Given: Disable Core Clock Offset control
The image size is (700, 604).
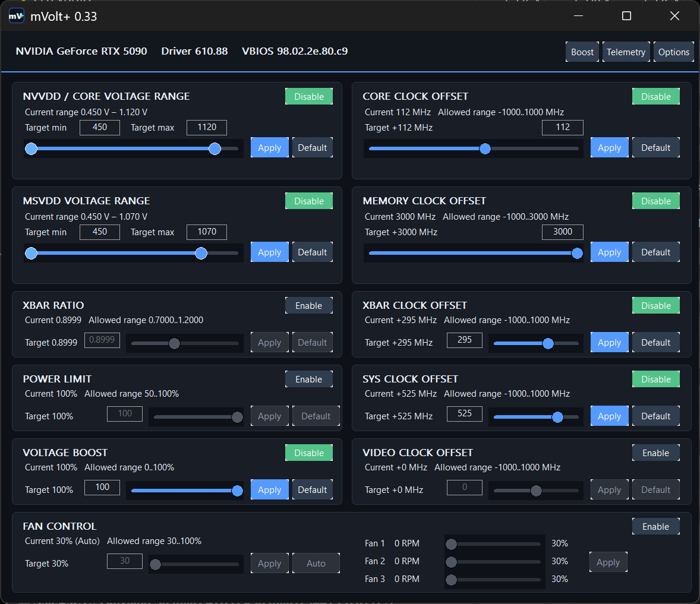Looking at the screenshot, I should point(656,96).
